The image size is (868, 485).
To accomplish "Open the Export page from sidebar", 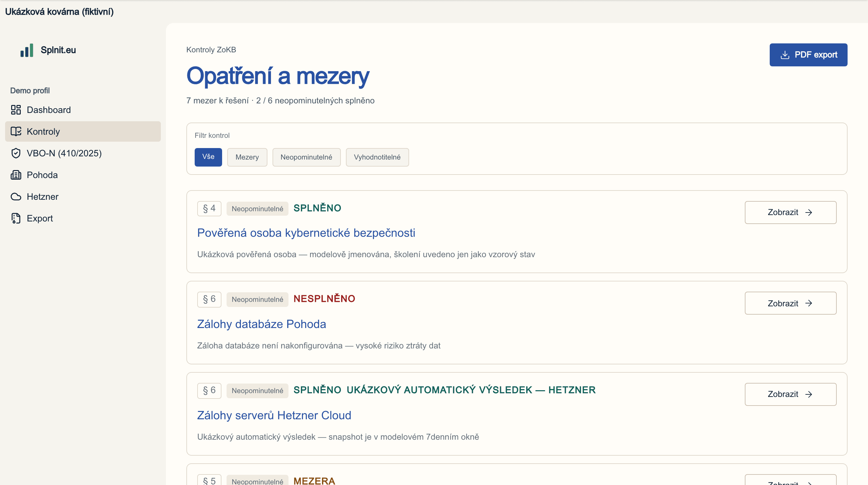I will [x=83, y=218].
